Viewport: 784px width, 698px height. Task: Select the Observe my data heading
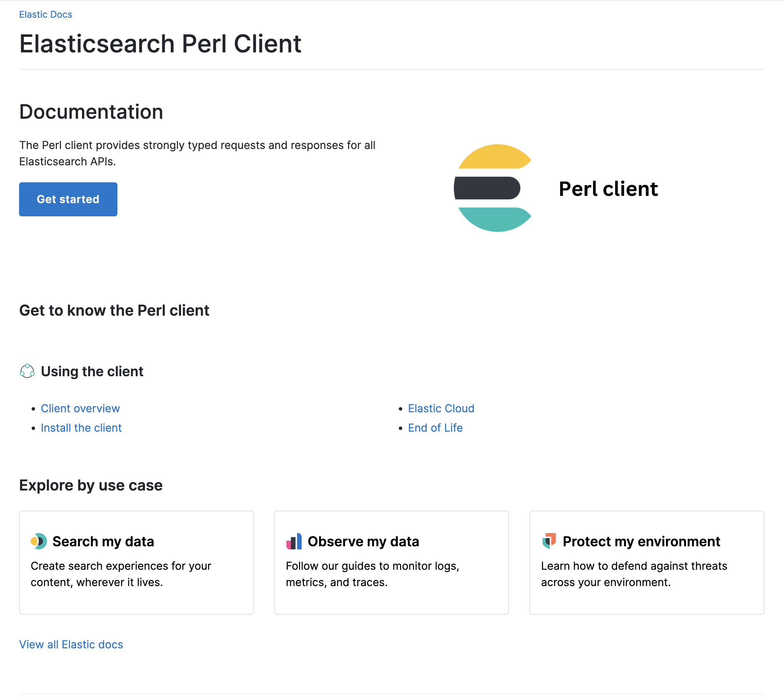pyautogui.click(x=363, y=541)
